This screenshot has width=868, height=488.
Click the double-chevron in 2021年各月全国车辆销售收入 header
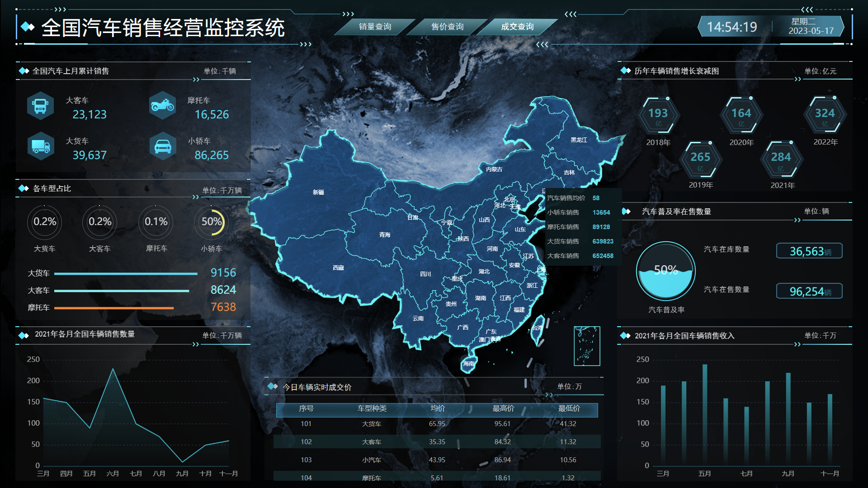click(797, 344)
